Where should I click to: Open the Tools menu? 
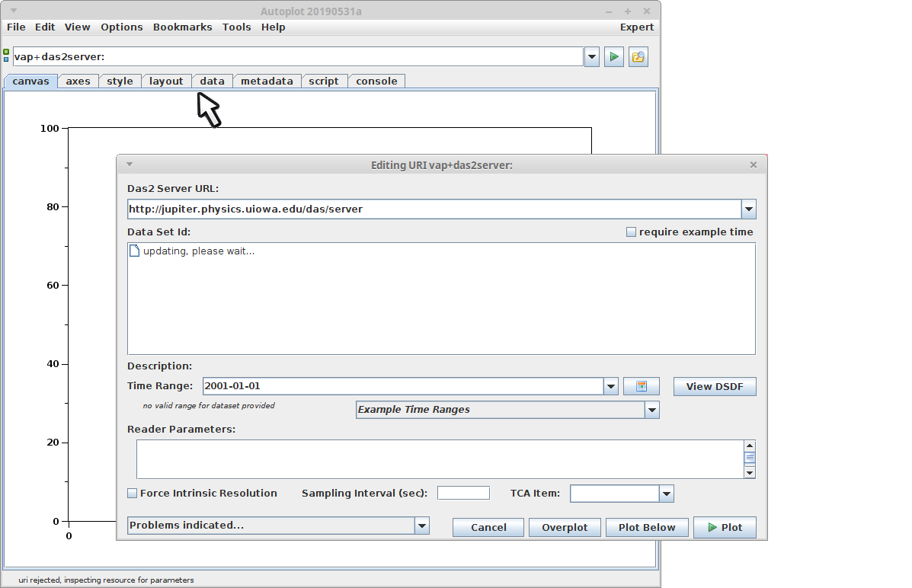(237, 27)
